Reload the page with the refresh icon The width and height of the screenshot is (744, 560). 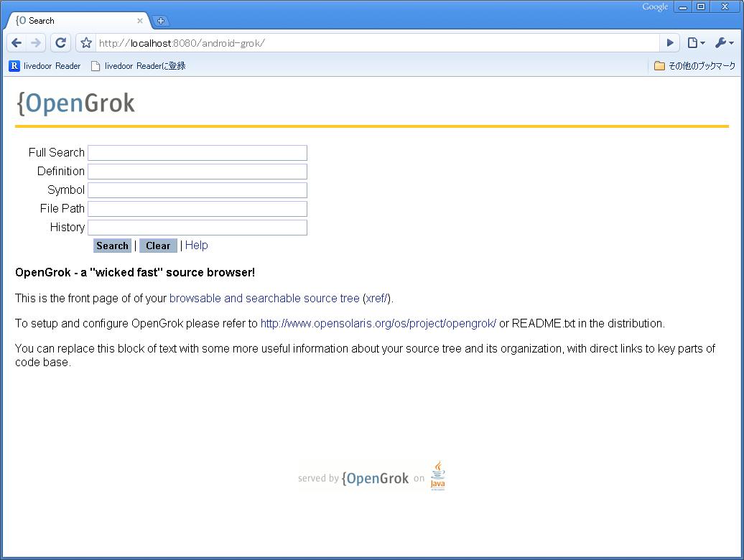click(x=61, y=43)
